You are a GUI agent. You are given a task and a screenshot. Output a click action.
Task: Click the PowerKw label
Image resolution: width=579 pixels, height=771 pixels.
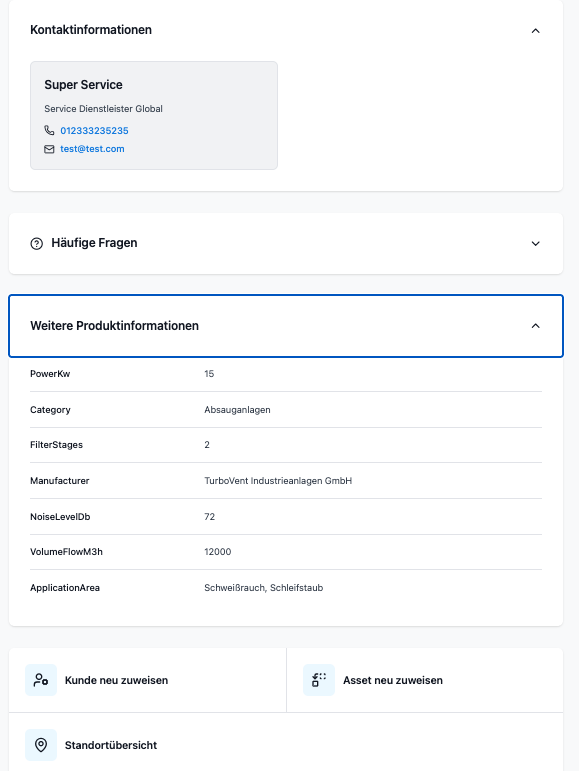coord(50,374)
